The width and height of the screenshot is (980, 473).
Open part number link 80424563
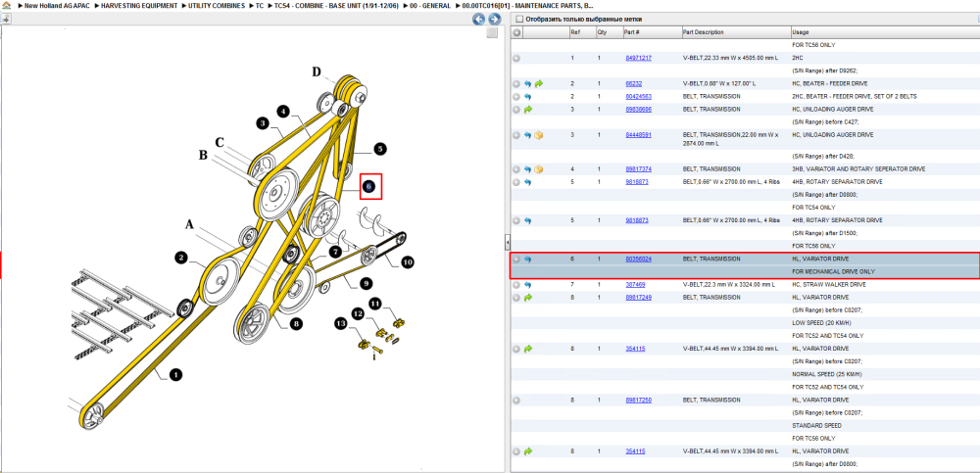[x=639, y=97]
